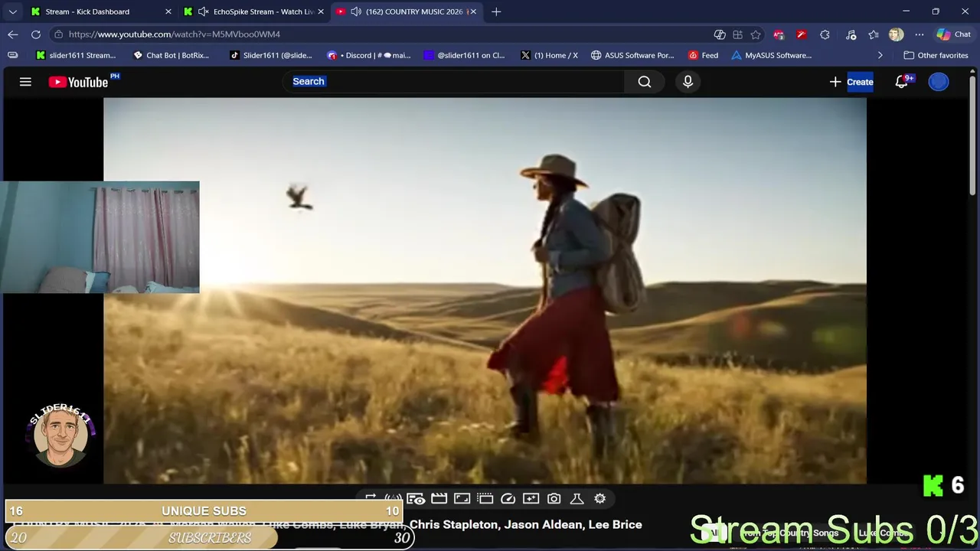Image resolution: width=980 pixels, height=551 pixels.
Task: Select the COUNTRY MUSIC 2026 tab
Action: pos(407,11)
